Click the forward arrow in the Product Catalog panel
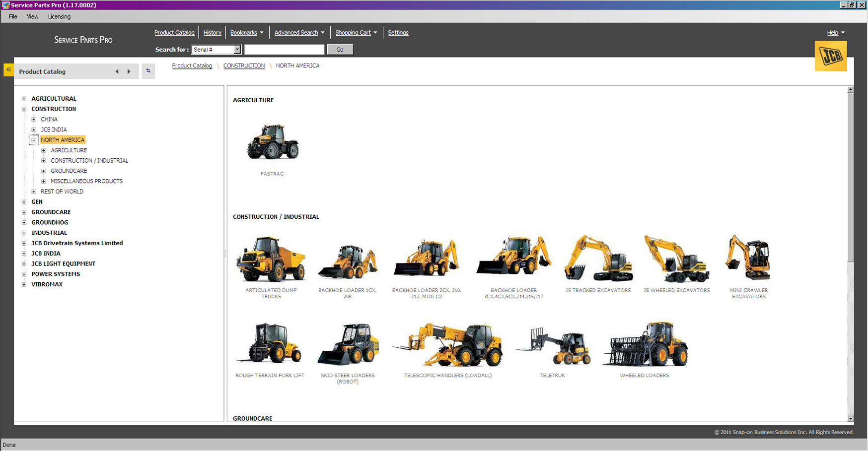Viewport: 868px width, 451px height. 129,71
